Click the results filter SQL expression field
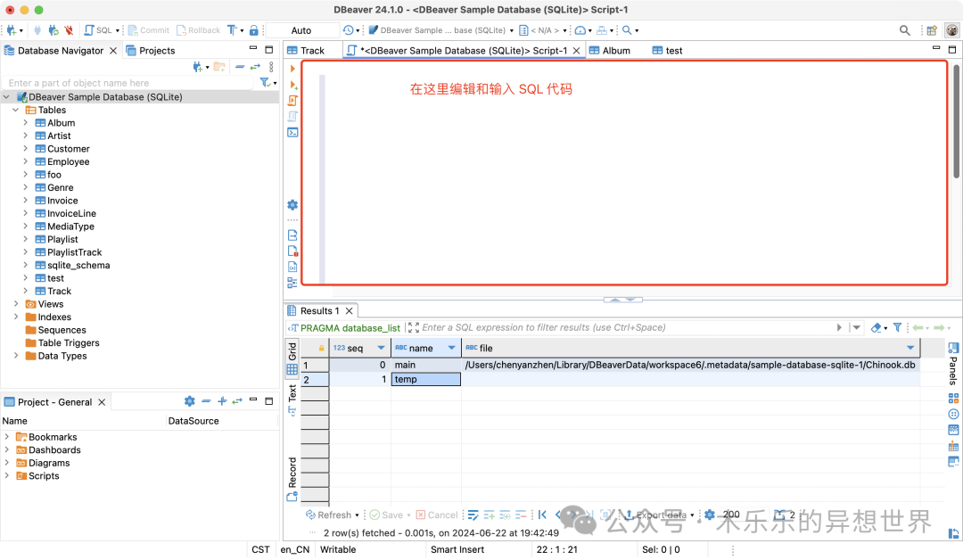963x560 pixels. pyautogui.click(x=627, y=328)
